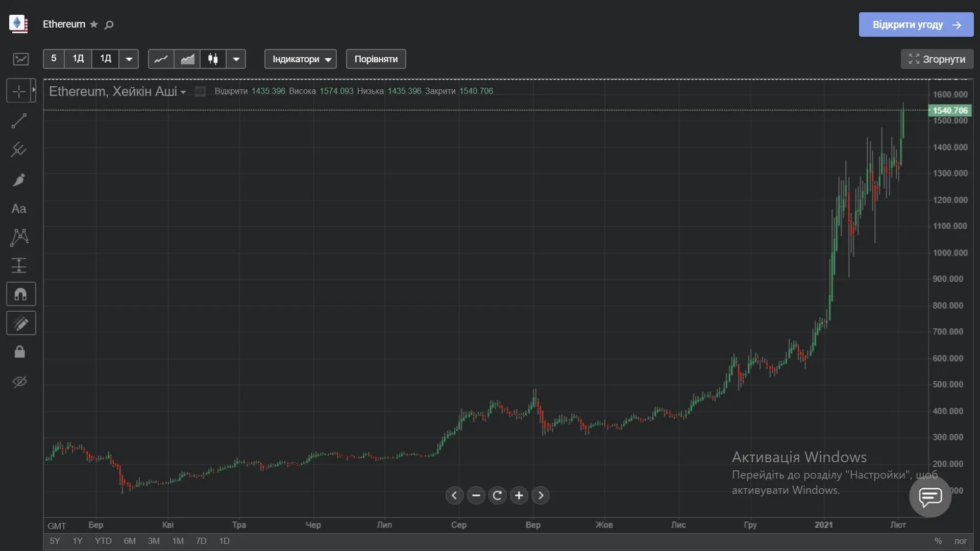Select the pitchfork drawing tool
The width and height of the screenshot is (980, 551).
[x=19, y=149]
